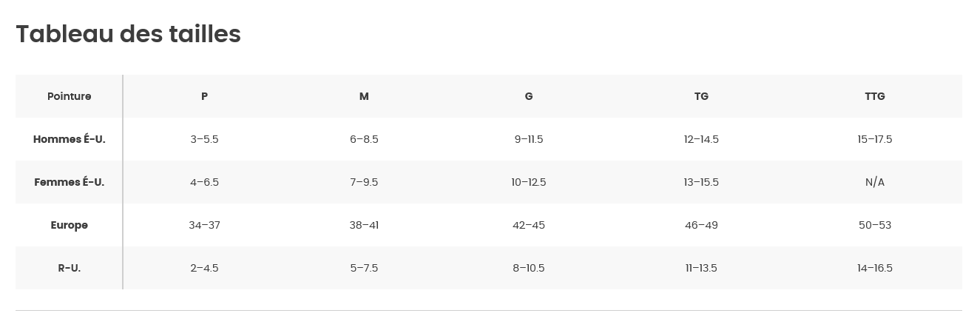
Task: Click the 42–45 Europe size cell
Action: [x=529, y=225]
